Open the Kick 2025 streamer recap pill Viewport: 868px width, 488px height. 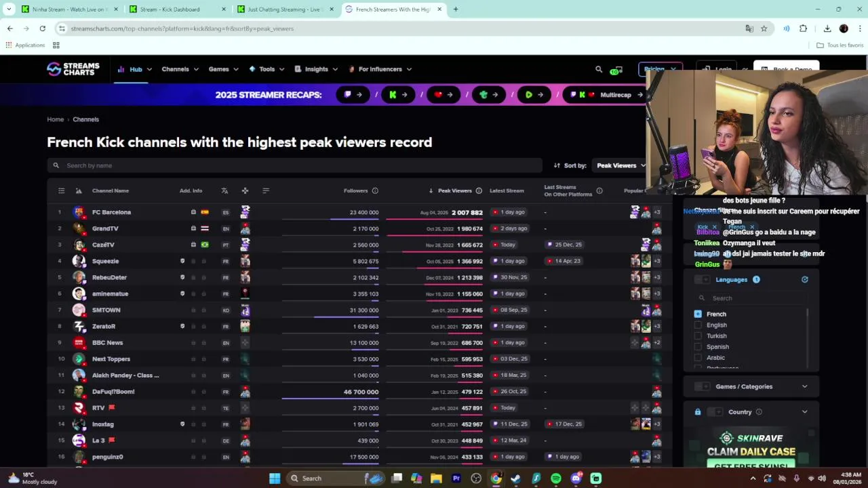pyautogui.click(x=399, y=95)
